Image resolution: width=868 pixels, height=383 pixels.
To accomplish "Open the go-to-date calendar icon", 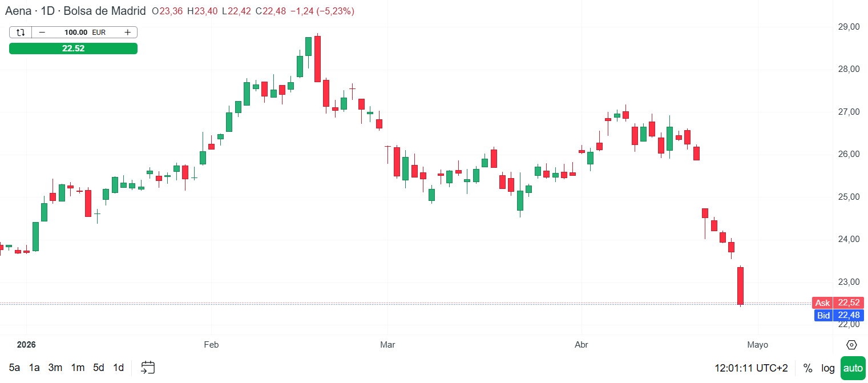I will 148,368.
